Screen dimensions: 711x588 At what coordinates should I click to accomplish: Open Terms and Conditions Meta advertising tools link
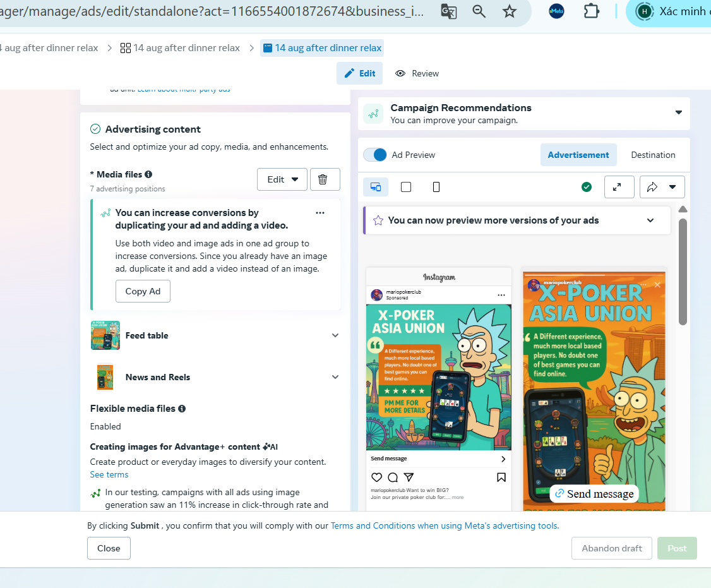click(445, 525)
